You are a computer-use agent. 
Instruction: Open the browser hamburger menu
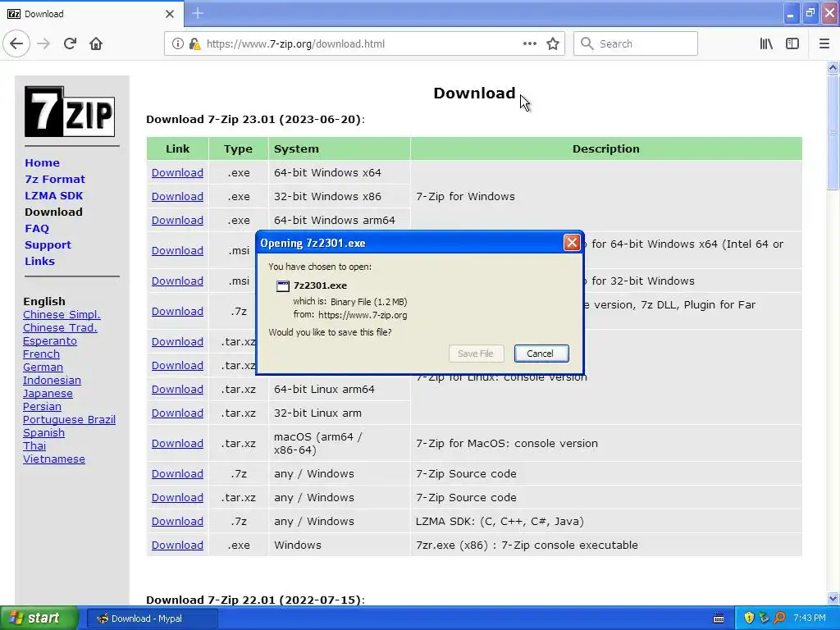[x=824, y=43]
